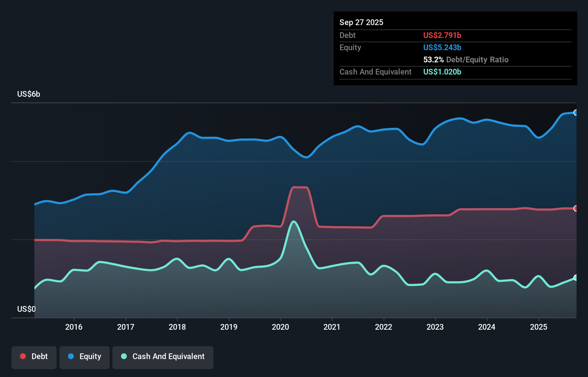The width and height of the screenshot is (588, 377).
Task: Click the US$6b axis label
Action: tap(29, 94)
